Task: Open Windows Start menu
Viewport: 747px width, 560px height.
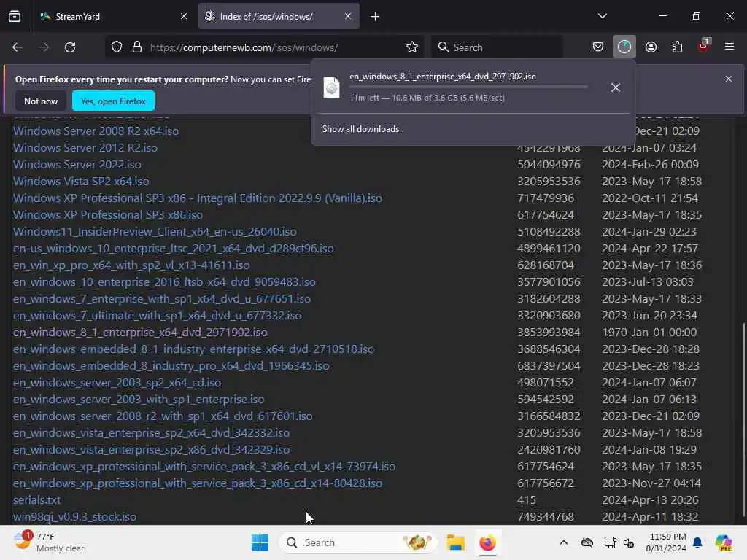Action: (x=260, y=542)
